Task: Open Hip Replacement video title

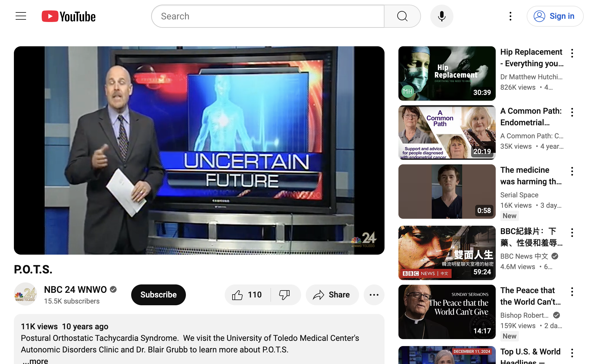Action: coord(532,58)
